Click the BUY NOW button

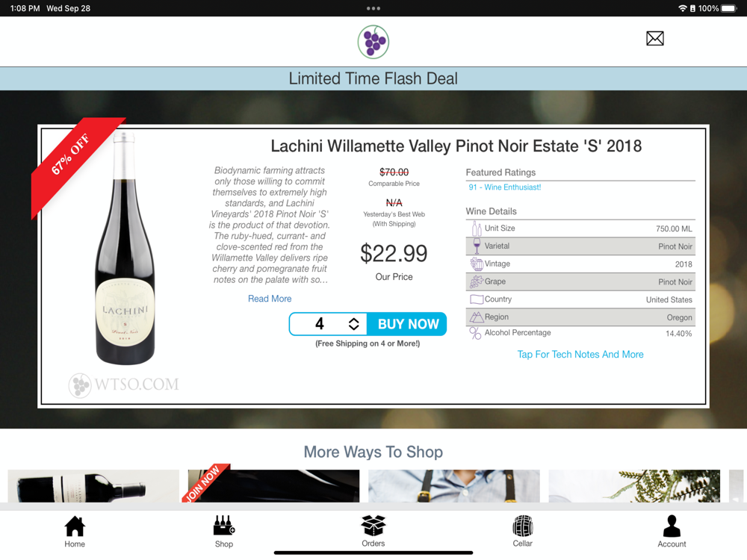[x=407, y=324]
